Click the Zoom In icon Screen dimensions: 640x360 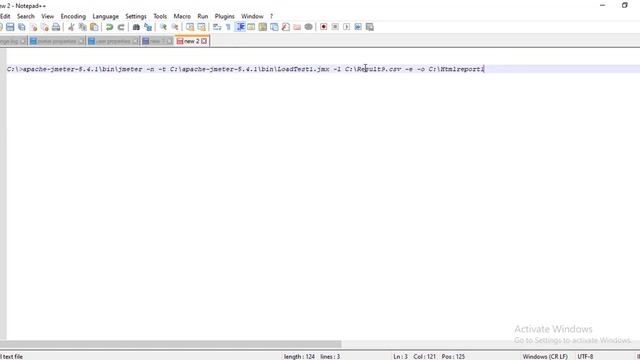tap(163, 27)
